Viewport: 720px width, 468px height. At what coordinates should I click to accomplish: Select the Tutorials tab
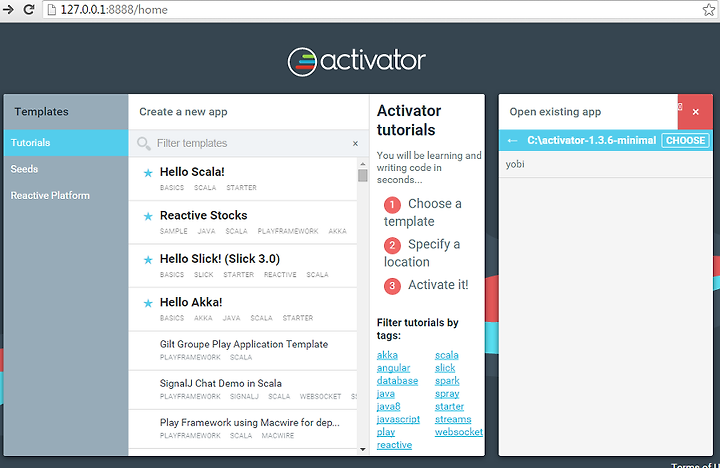(x=66, y=143)
